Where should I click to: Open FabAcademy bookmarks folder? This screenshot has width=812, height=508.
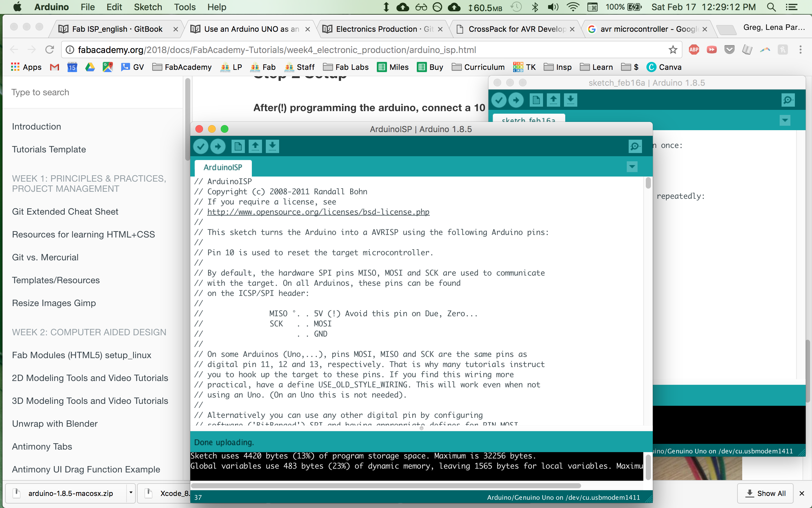[x=182, y=67]
